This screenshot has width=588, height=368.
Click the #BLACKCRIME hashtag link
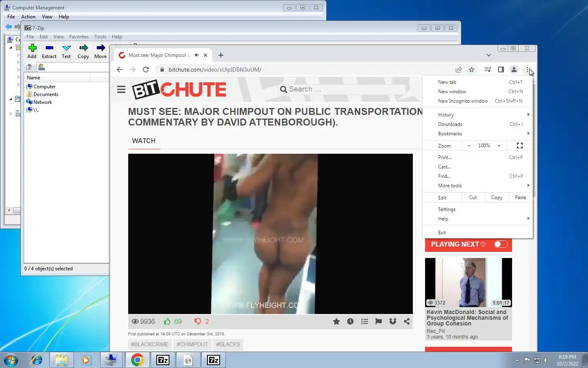(x=150, y=344)
